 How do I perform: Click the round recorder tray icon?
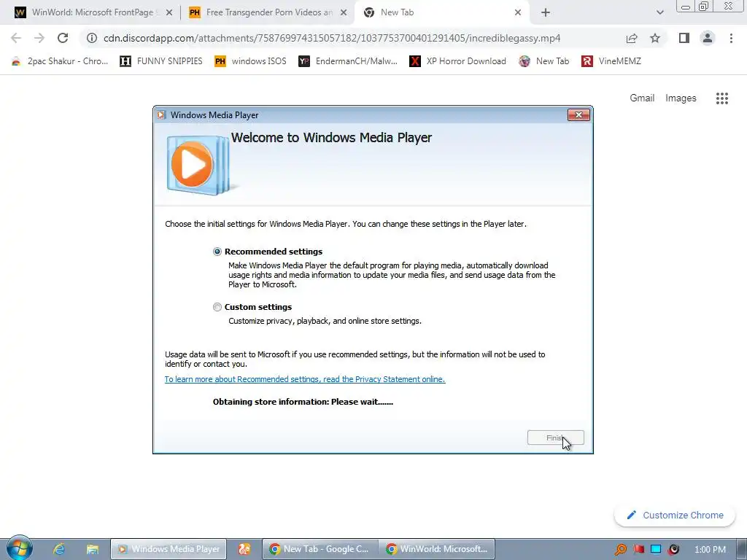coord(673,550)
